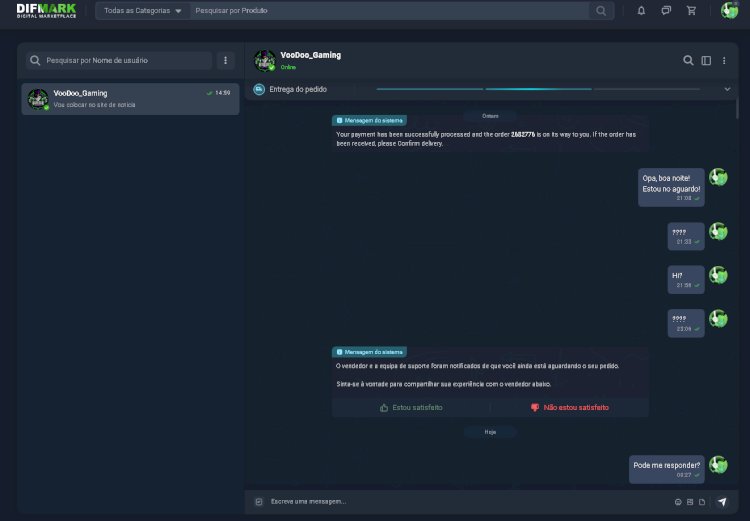
Task: Open the shopping cart
Action: (691, 11)
